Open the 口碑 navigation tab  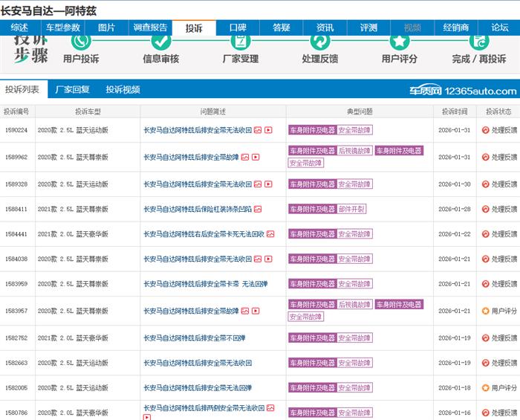pos(237,28)
